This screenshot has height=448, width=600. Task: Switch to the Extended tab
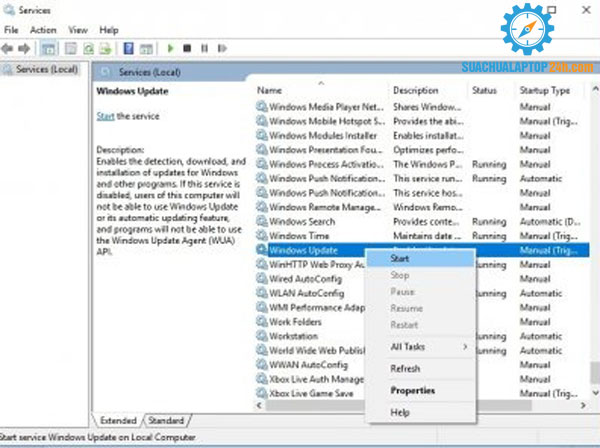pyautogui.click(x=118, y=420)
